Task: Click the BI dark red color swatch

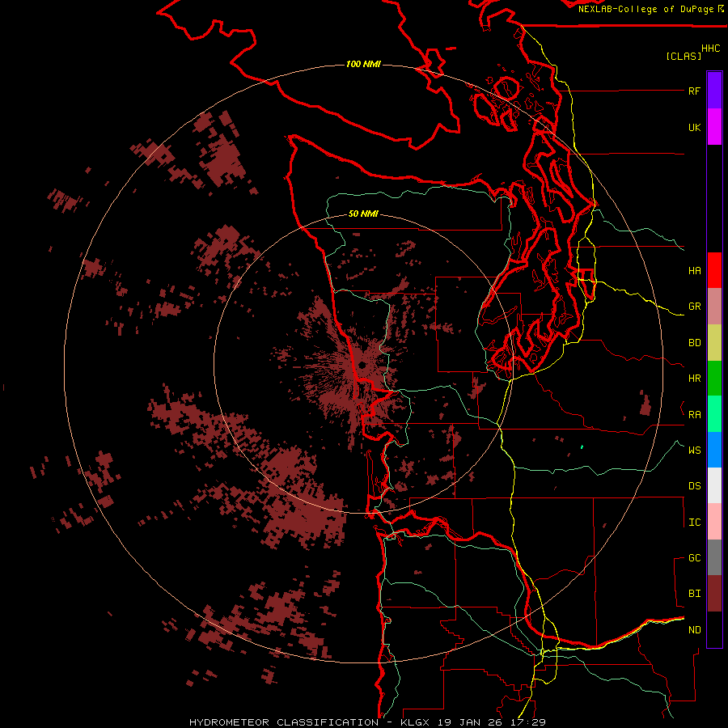Action: 714,594
